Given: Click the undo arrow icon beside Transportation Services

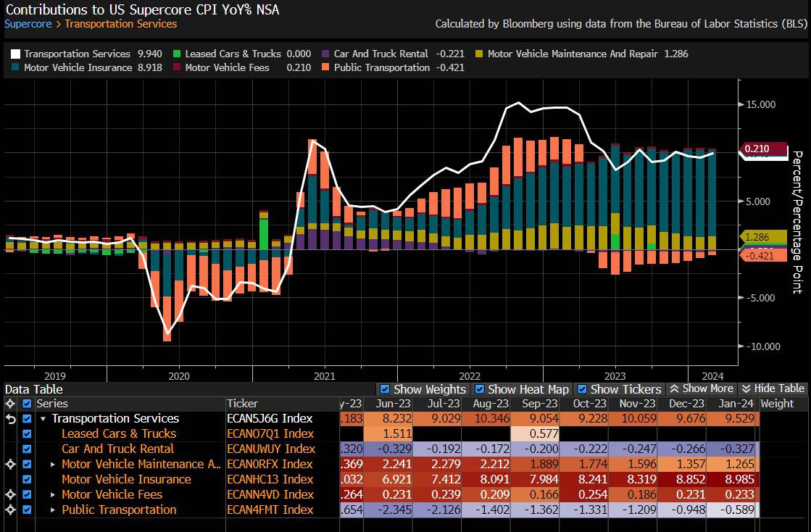Looking at the screenshot, I should pos(10,419).
